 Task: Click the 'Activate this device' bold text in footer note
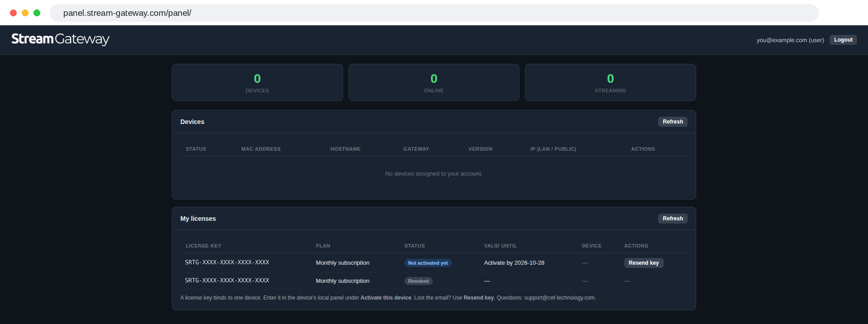pos(386,298)
